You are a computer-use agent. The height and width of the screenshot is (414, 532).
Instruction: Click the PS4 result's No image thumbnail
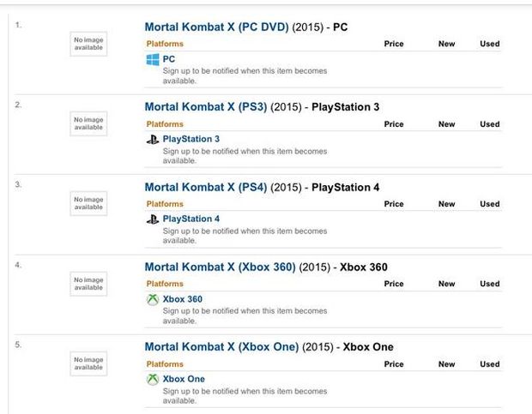[88, 203]
